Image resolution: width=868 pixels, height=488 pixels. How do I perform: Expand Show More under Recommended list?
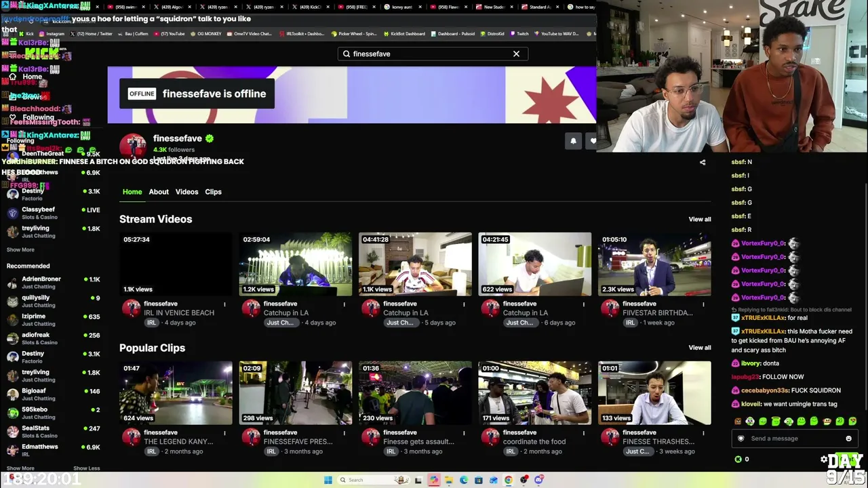[x=20, y=468]
